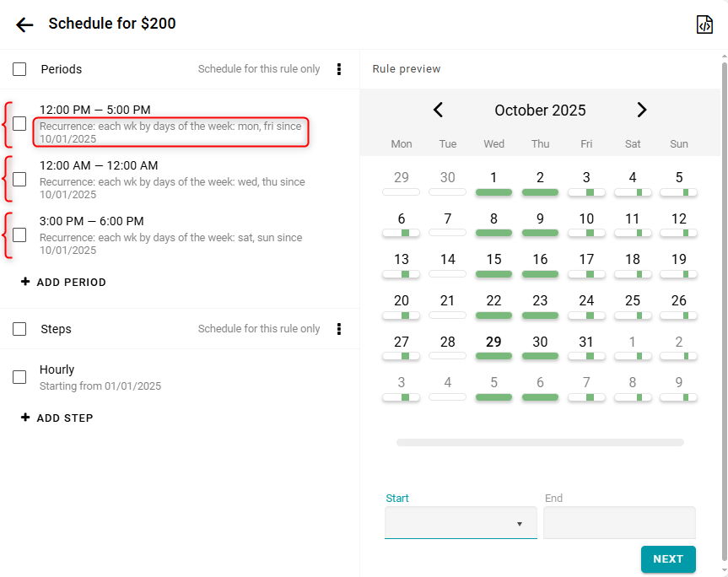Click the End input field
Screen dimensions: 728x577
click(x=619, y=523)
